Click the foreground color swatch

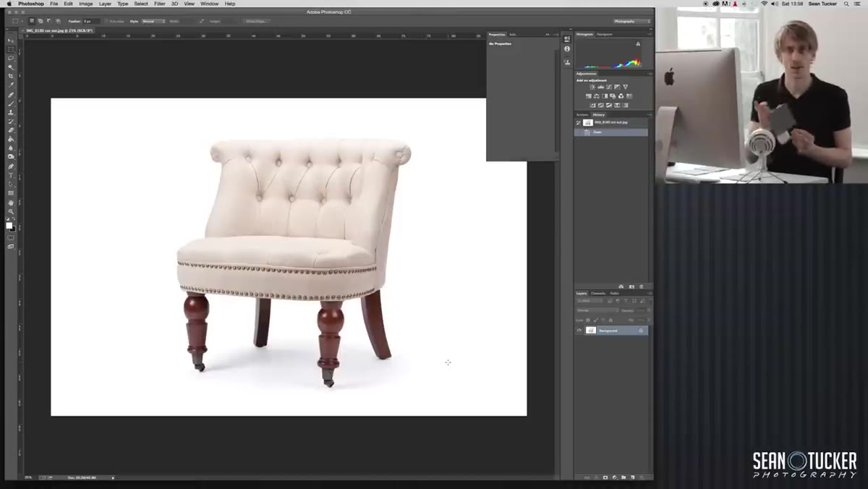click(x=9, y=225)
